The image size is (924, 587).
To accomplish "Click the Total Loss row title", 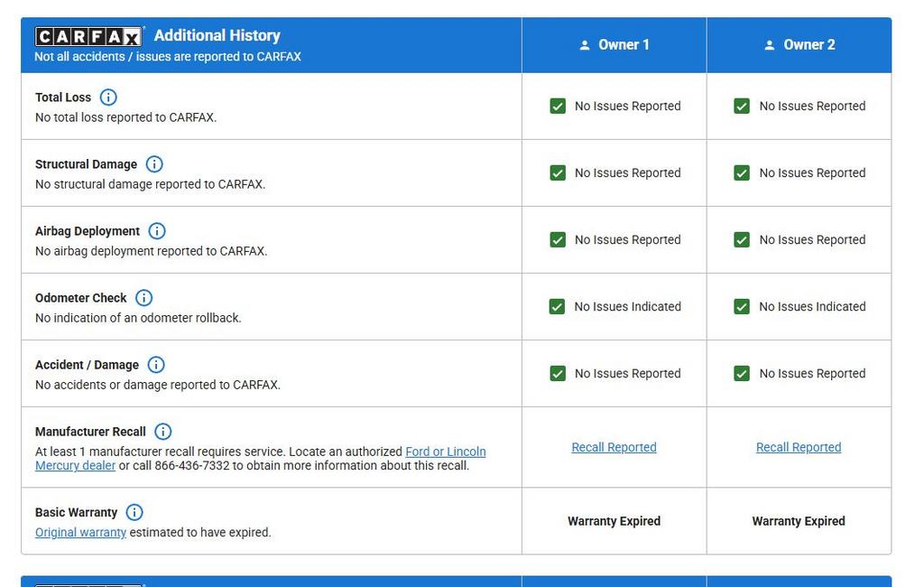I will [63, 98].
